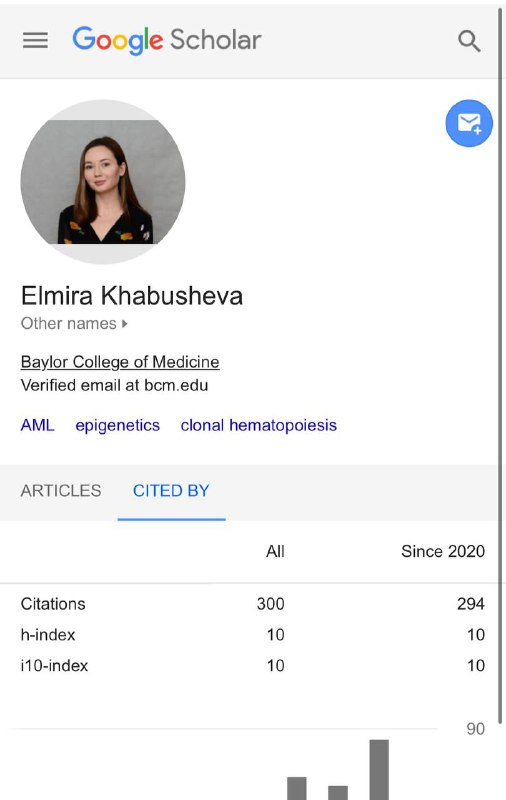
Task: Open the hamburger menu
Action: (35, 40)
